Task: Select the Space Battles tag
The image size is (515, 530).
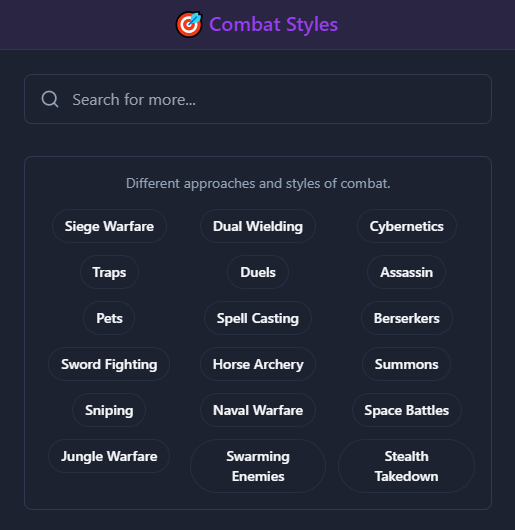Action: coord(407,410)
